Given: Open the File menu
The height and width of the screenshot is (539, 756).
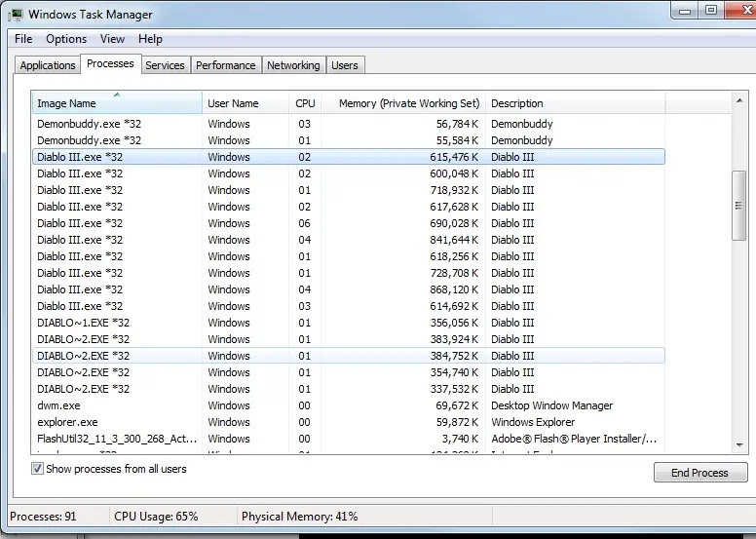Looking at the screenshot, I should [x=23, y=39].
